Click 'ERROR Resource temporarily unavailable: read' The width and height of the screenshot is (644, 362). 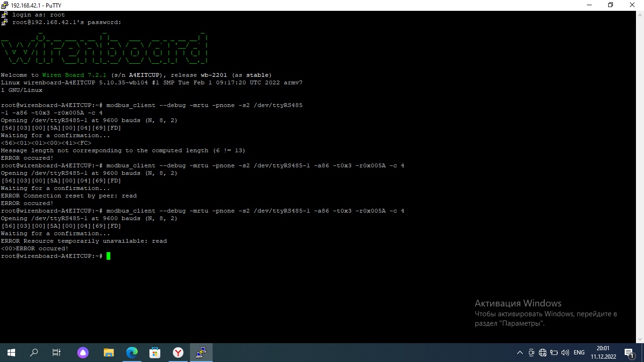pos(84,241)
